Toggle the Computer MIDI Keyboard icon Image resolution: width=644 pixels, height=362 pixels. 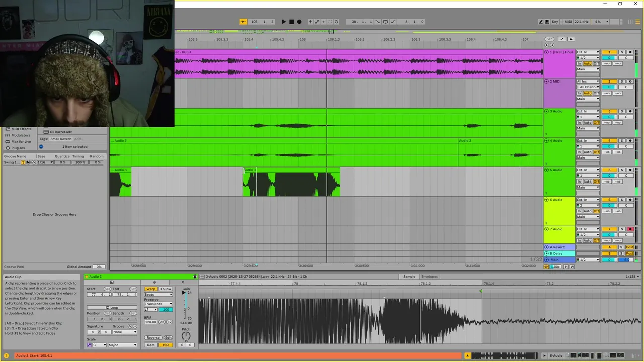pyautogui.click(x=547, y=22)
